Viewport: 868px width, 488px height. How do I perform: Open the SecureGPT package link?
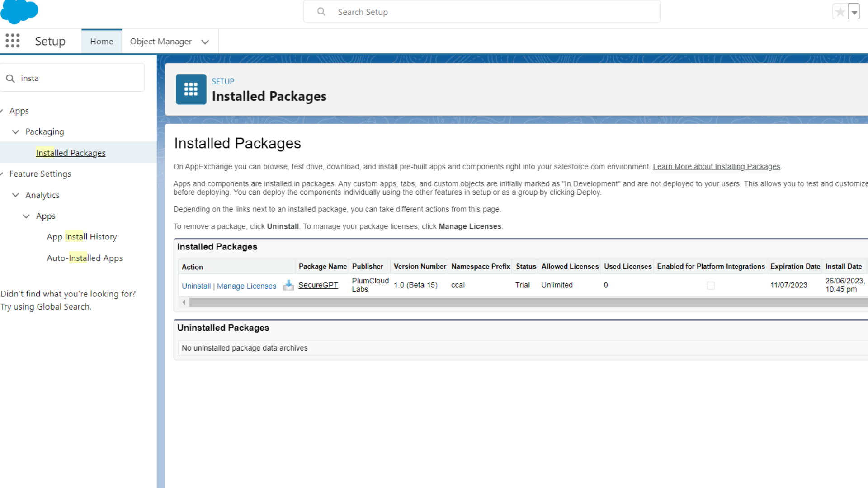(x=318, y=285)
